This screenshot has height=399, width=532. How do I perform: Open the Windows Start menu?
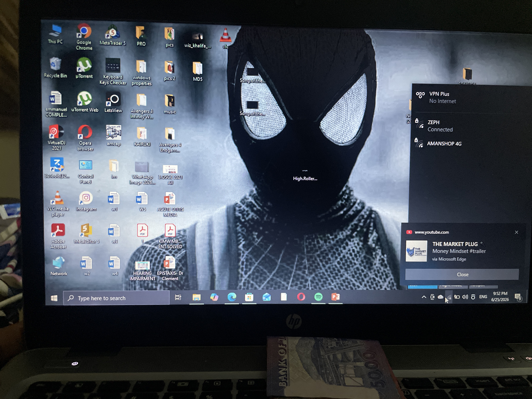[54, 298]
